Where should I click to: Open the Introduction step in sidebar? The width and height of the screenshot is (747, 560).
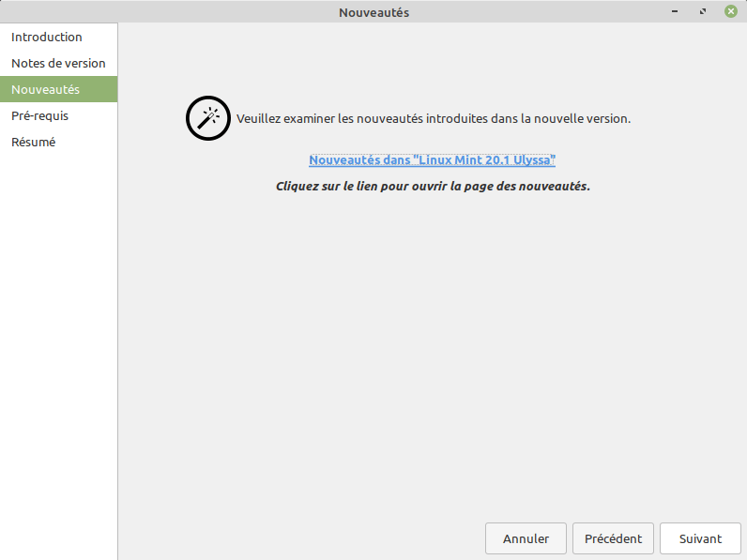[x=47, y=38]
